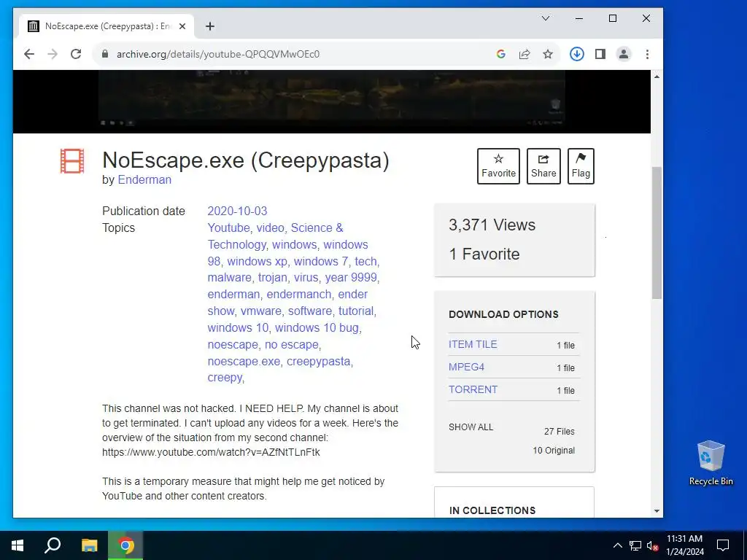Open the notification center icon
The height and width of the screenshot is (560, 747).
click(x=723, y=545)
